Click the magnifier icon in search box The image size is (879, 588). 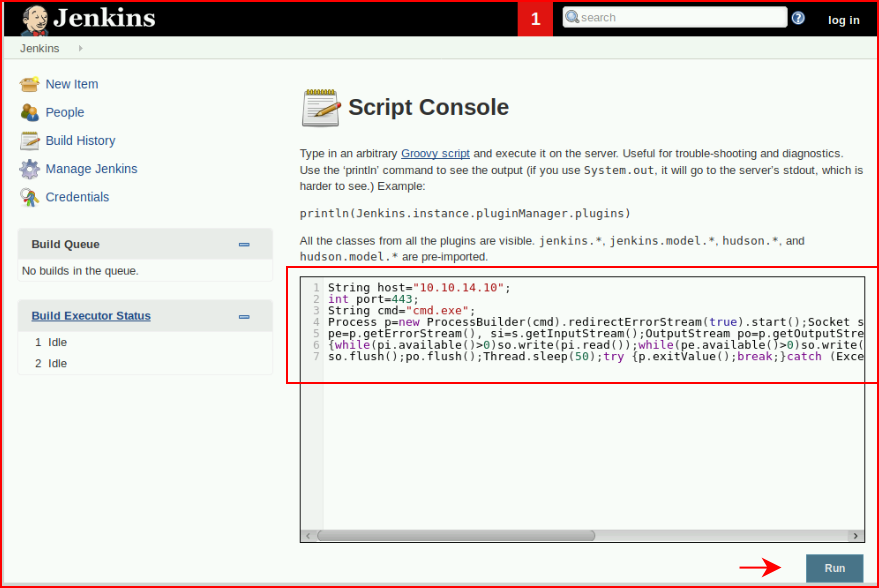click(x=572, y=17)
